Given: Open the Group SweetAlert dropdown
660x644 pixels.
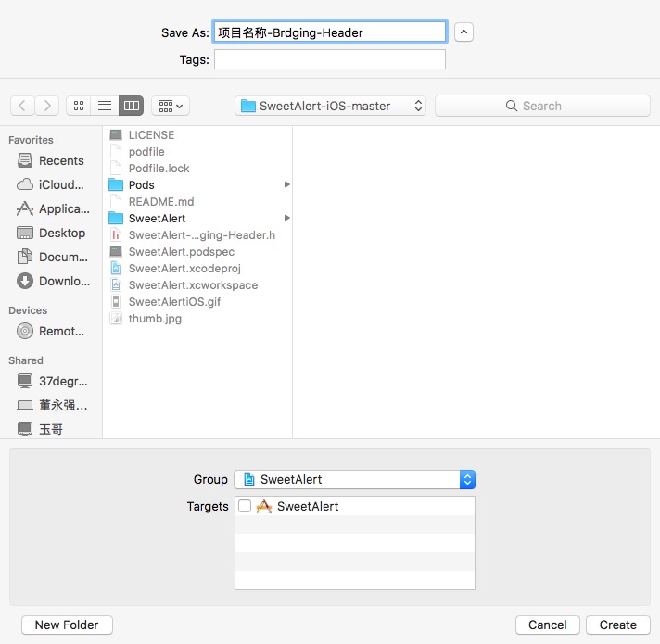Looking at the screenshot, I should point(354,479).
